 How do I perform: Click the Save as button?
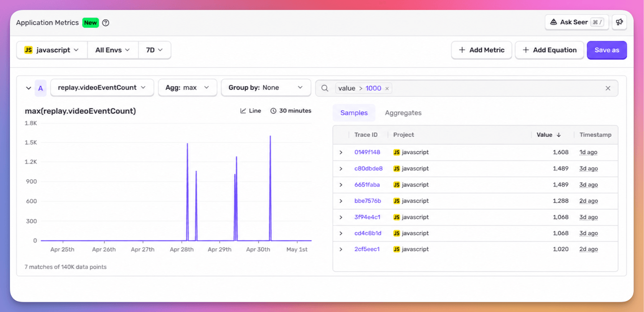coord(607,50)
